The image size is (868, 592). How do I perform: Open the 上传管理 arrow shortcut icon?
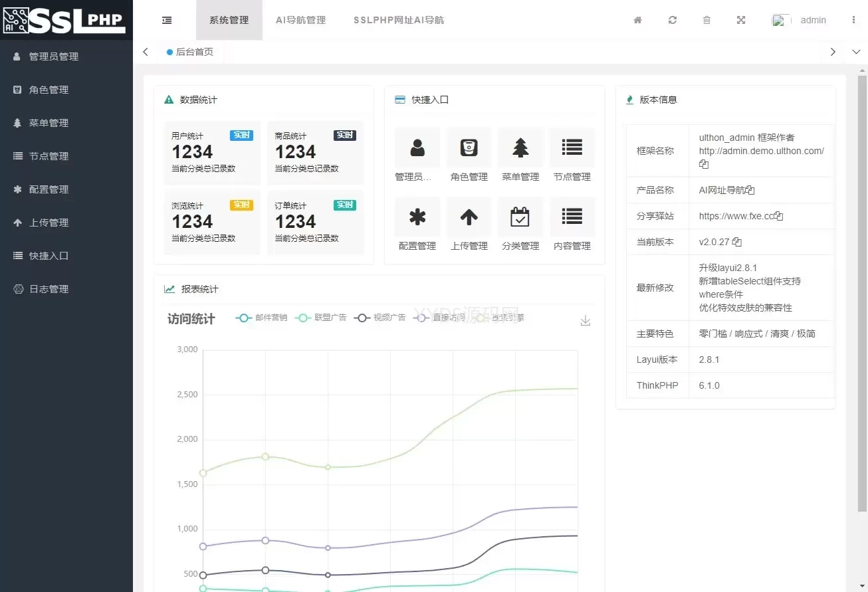click(469, 217)
